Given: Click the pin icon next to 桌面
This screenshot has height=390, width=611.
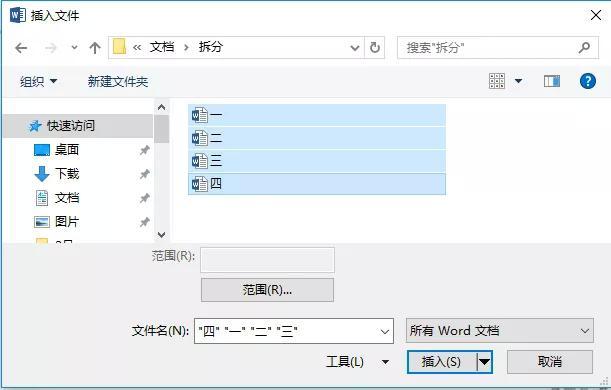Looking at the screenshot, I should point(145,150).
